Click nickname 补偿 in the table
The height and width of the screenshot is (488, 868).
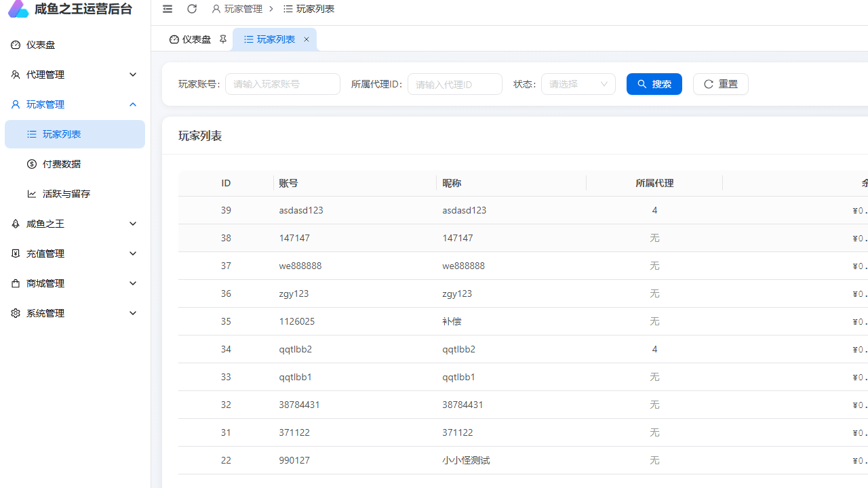pos(452,321)
